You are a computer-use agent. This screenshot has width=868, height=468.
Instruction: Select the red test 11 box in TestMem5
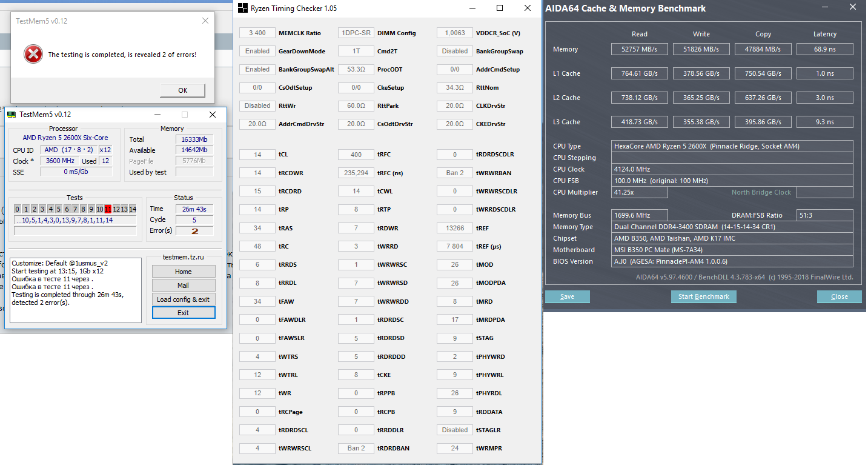(108, 209)
